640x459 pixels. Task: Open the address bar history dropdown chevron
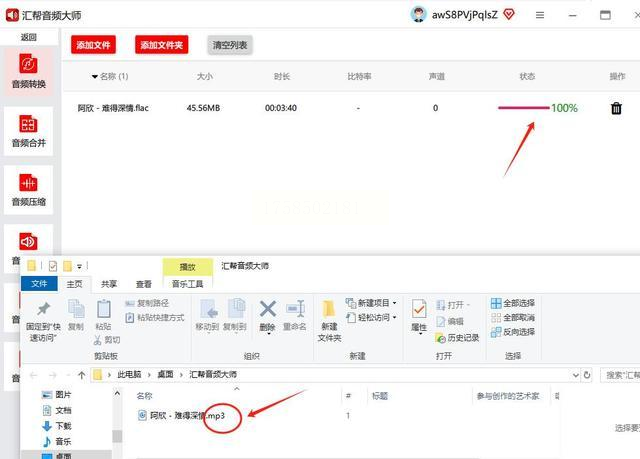[575, 375]
